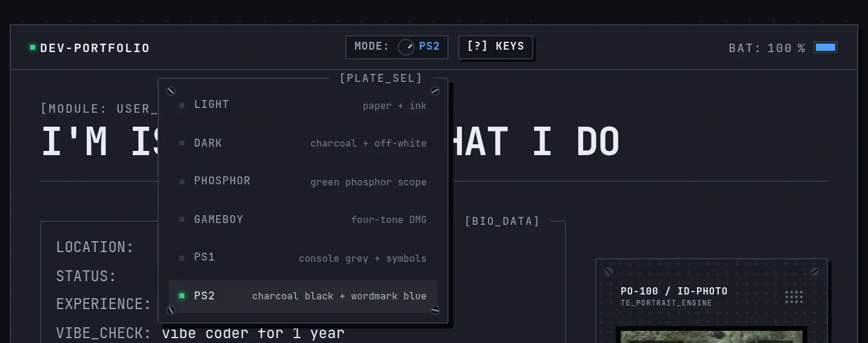This screenshot has width=868, height=343.
Task: Click the MODE rotary knob icon
Action: pyautogui.click(x=406, y=47)
